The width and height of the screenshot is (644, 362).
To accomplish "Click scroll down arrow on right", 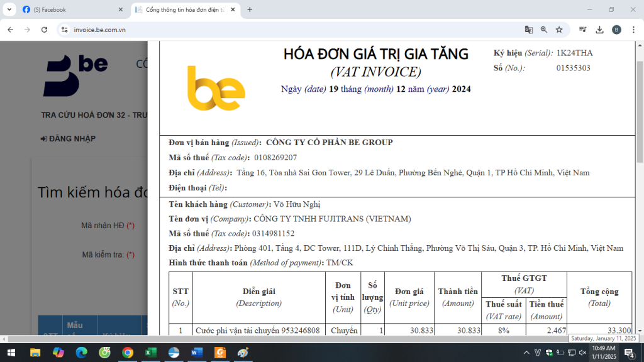I will tap(640, 331).
